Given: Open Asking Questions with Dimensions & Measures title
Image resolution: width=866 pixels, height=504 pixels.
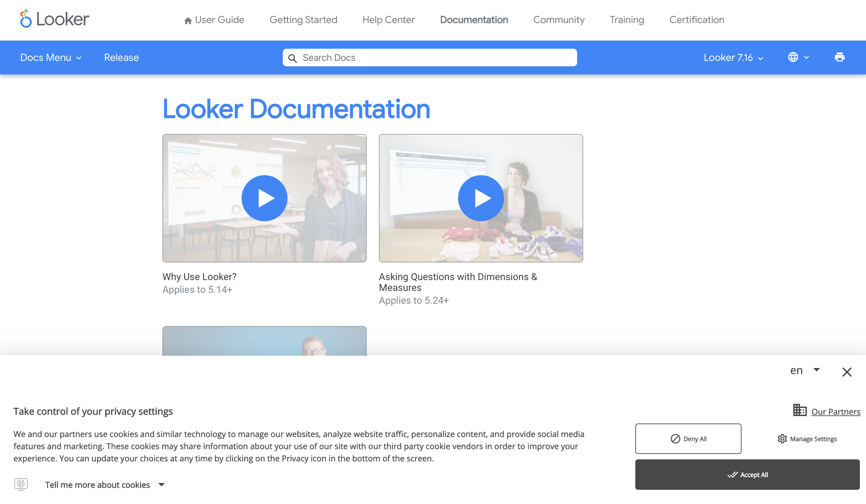Looking at the screenshot, I should coord(458,282).
